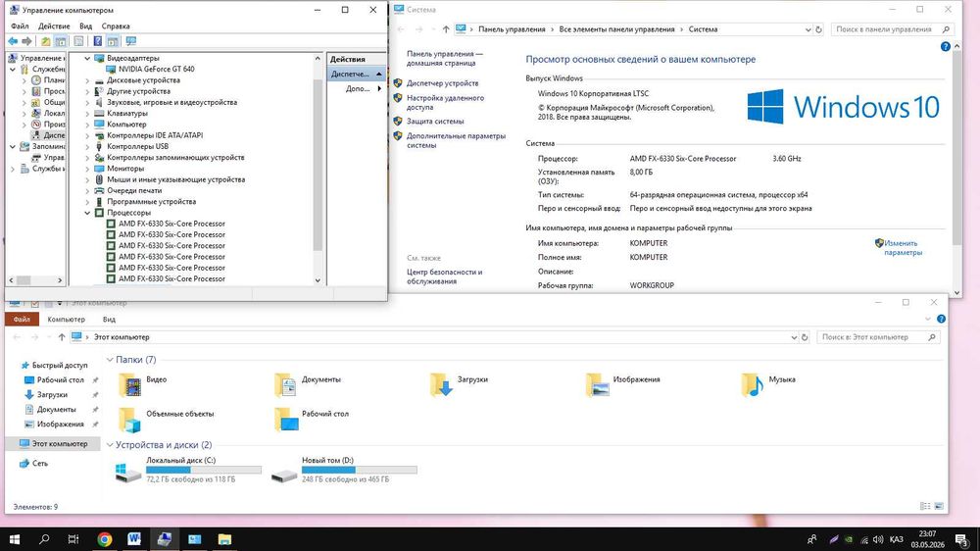Open Explorer address bar history dropdown

click(794, 337)
